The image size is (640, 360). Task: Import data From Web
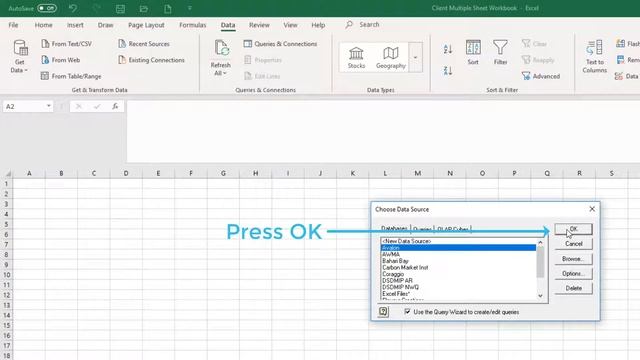pos(61,60)
